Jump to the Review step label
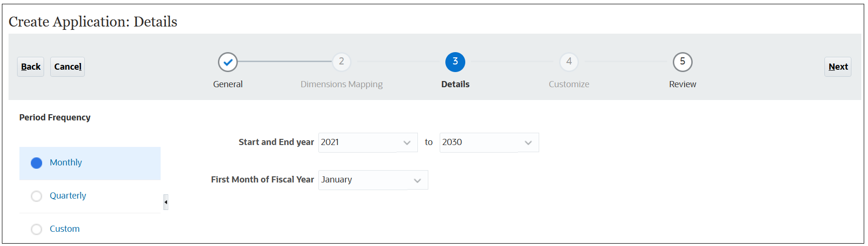Image resolution: width=868 pixels, height=246 pixels. click(682, 84)
